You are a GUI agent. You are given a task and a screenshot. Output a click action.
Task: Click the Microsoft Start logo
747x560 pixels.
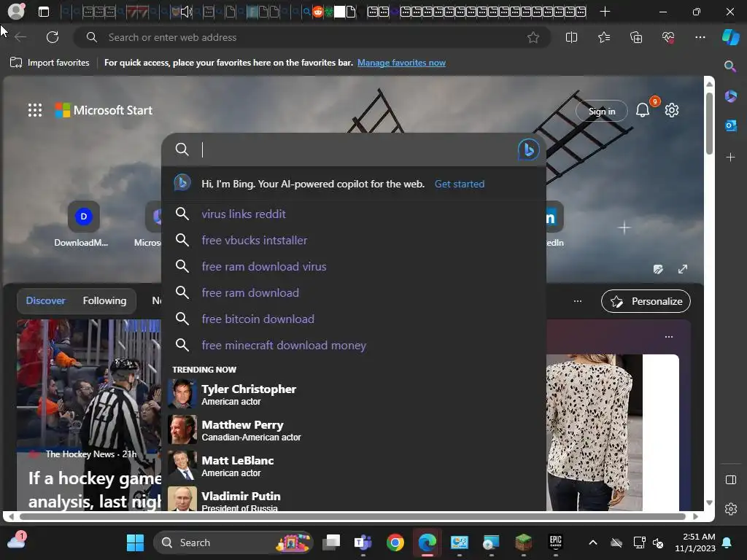click(x=104, y=110)
